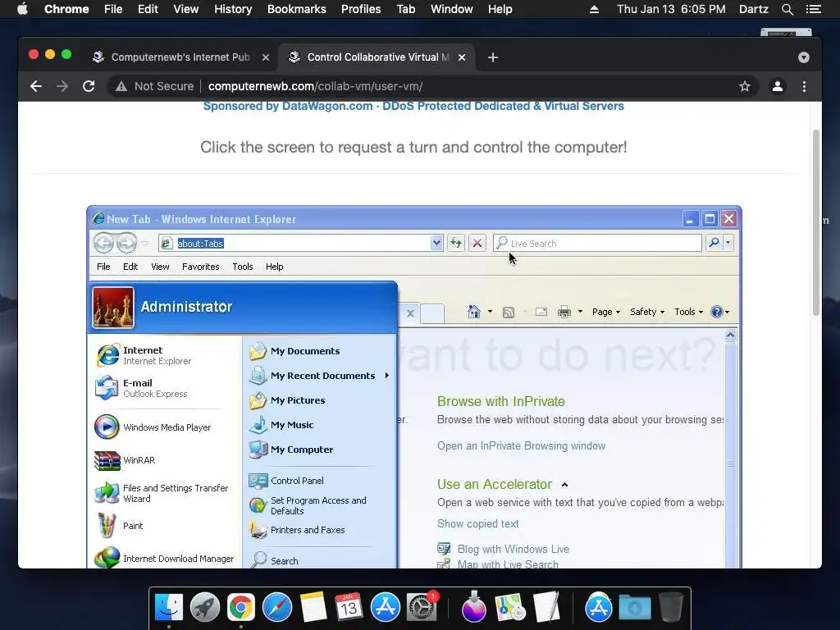Click the Live Search magnifier button
Image resolution: width=840 pixels, height=630 pixels.
[714, 243]
